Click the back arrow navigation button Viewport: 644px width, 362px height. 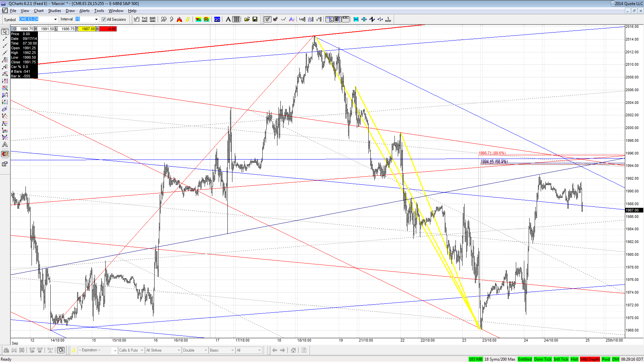point(275,350)
